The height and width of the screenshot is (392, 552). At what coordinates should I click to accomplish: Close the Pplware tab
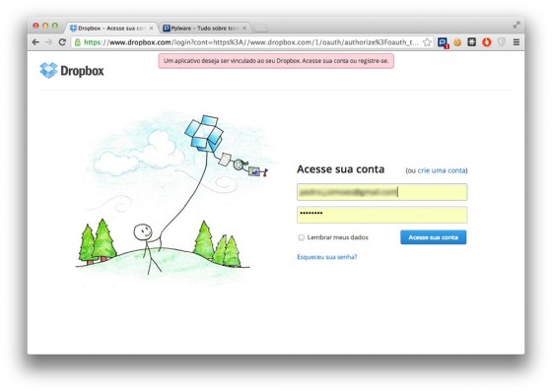(244, 29)
